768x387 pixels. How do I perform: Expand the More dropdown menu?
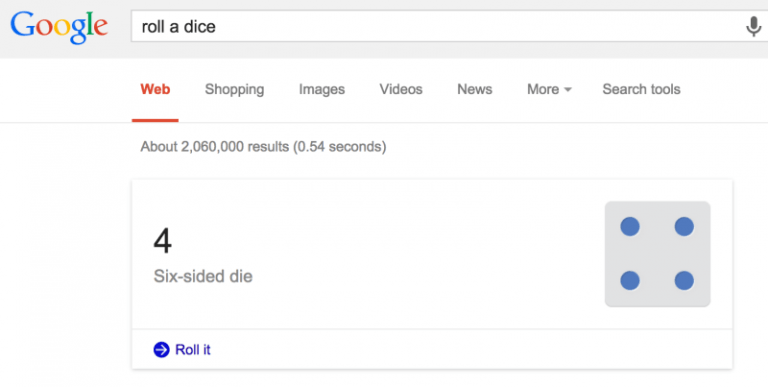549,89
